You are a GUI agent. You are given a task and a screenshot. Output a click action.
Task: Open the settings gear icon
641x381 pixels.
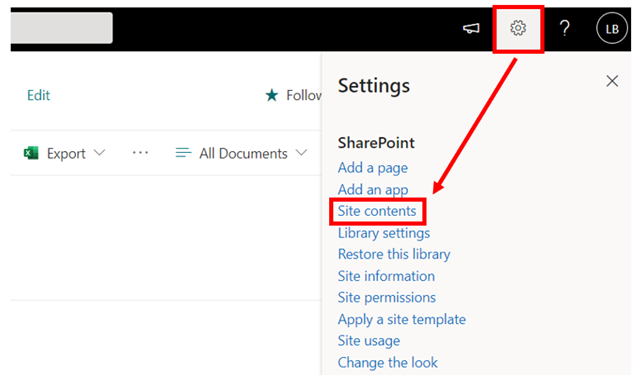tap(518, 28)
